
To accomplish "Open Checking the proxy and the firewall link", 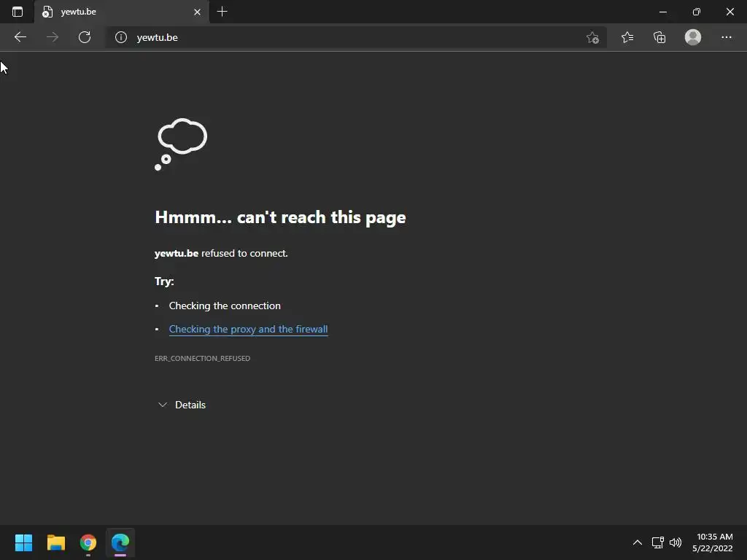I will point(248,329).
